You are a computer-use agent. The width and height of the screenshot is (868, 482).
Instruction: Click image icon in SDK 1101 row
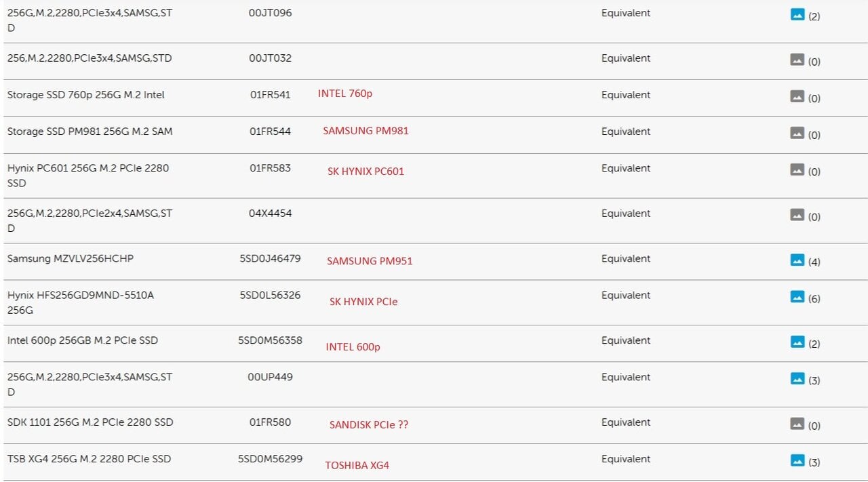coord(797,424)
